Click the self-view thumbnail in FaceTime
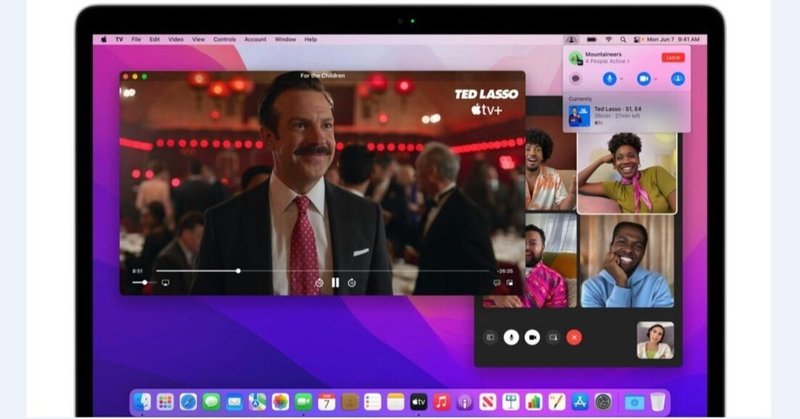The width and height of the screenshot is (800, 419). 655,340
